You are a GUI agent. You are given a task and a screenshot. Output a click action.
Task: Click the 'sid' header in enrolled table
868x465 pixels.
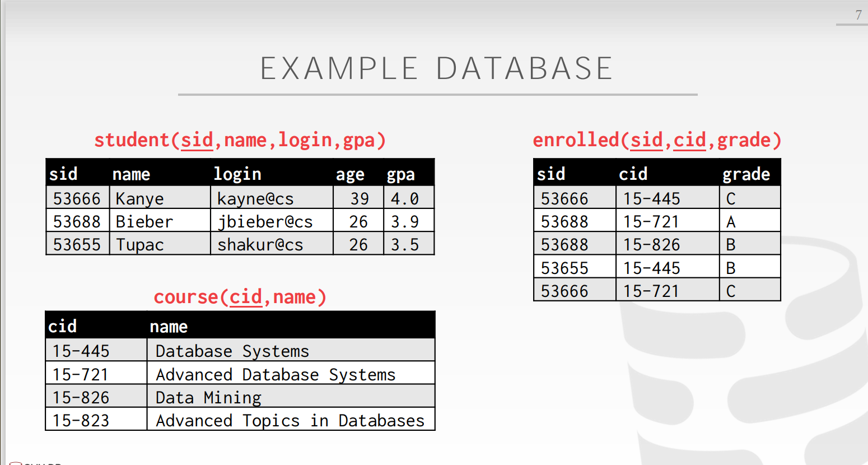[x=551, y=174]
